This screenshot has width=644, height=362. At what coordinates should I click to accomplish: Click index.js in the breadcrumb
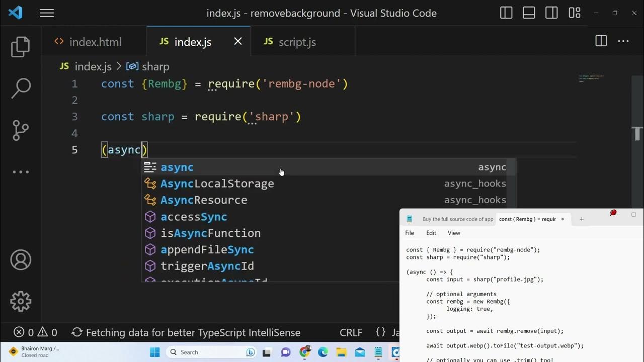(x=93, y=66)
